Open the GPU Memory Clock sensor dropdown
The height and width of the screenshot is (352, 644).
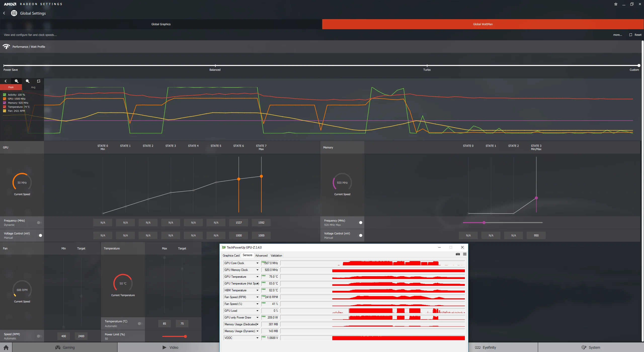coord(257,270)
